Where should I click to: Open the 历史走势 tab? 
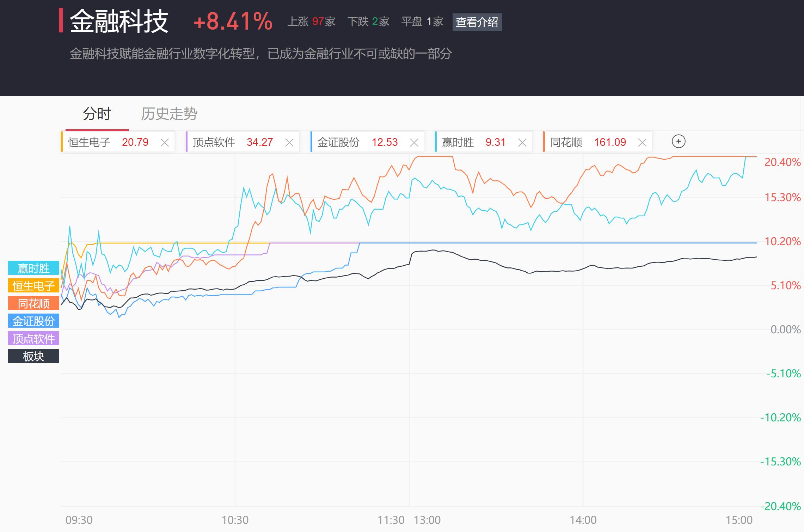(x=169, y=114)
